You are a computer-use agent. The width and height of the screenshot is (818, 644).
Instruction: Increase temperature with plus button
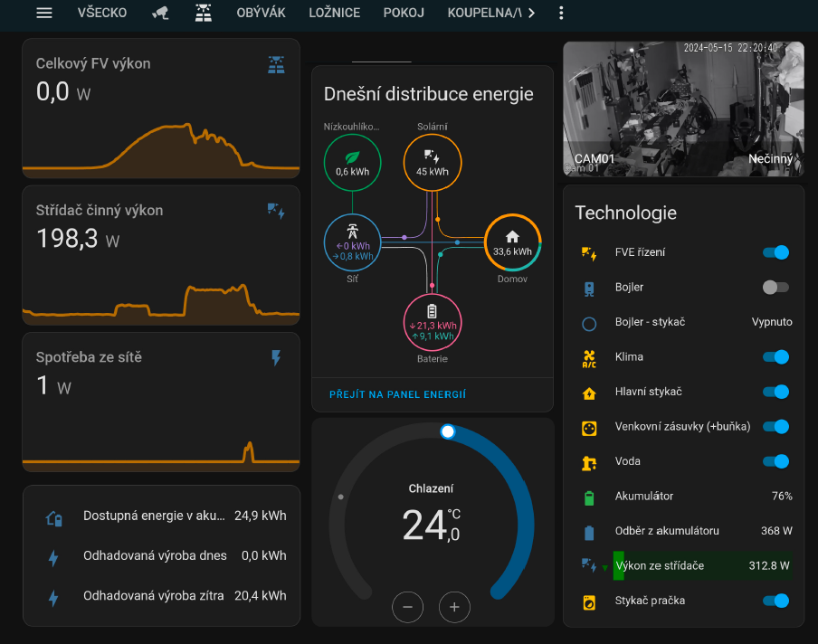(454, 607)
